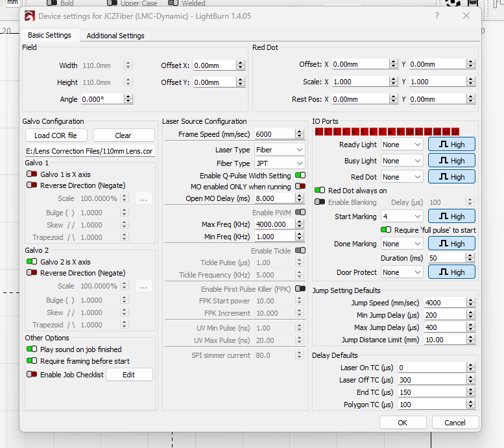This screenshot has height=448, width=504.
Task: Toggle Galvo 2 is X axis
Action: pyautogui.click(x=32, y=261)
